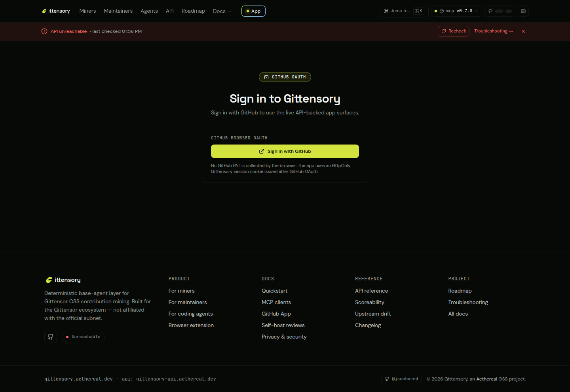Open the GitHub App docs link

[276, 314]
